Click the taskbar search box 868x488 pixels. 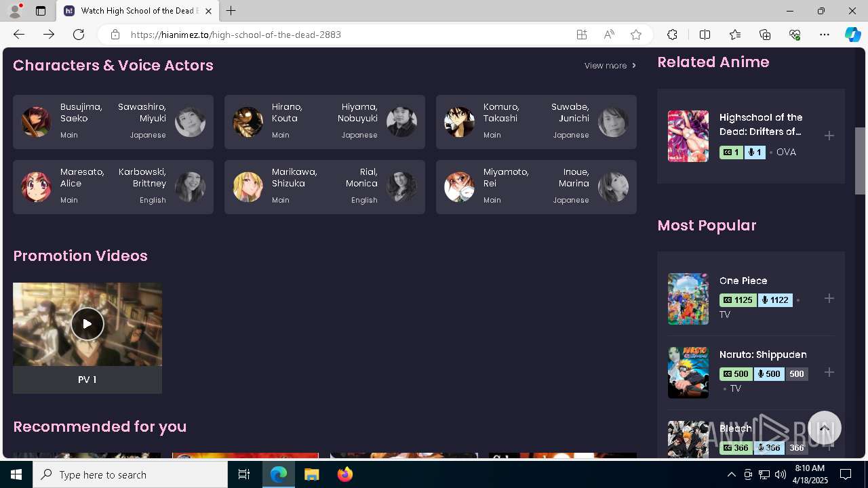tap(130, 474)
